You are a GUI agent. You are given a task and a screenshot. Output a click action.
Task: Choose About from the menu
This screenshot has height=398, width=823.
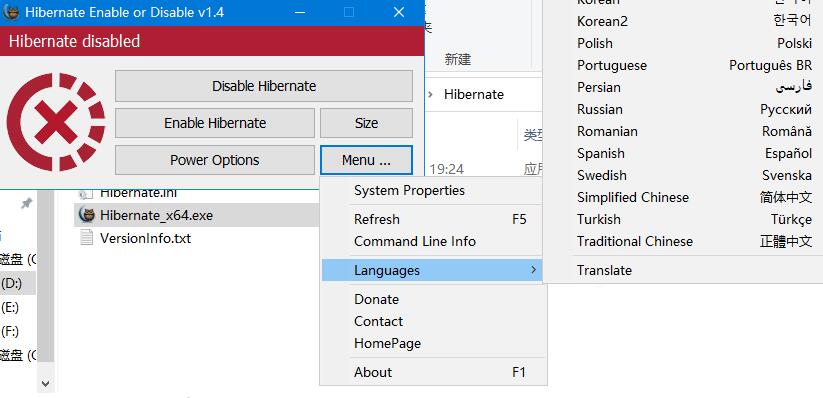pos(432,372)
